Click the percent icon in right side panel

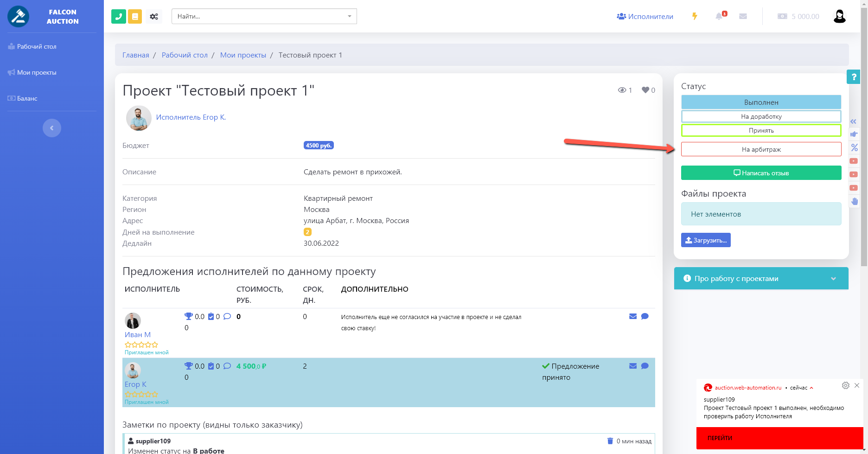pos(854,147)
